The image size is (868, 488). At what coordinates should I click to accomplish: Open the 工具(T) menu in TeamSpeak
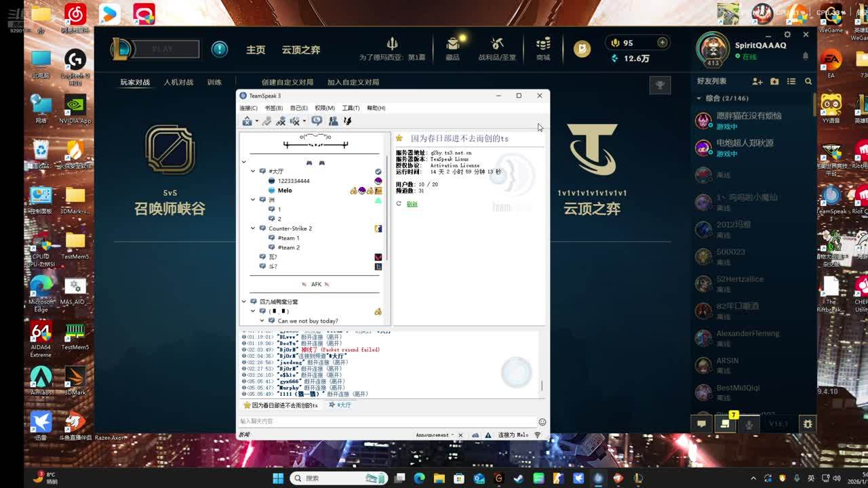[351, 108]
